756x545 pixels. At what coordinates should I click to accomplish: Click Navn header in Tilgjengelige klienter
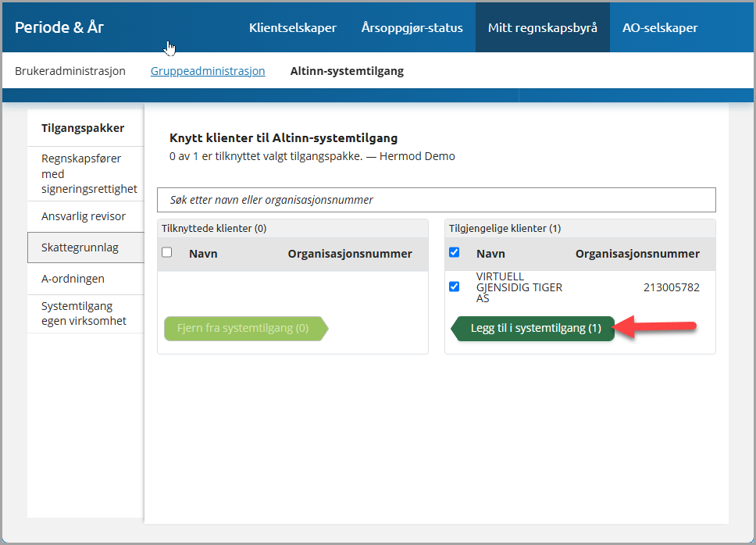tap(490, 254)
